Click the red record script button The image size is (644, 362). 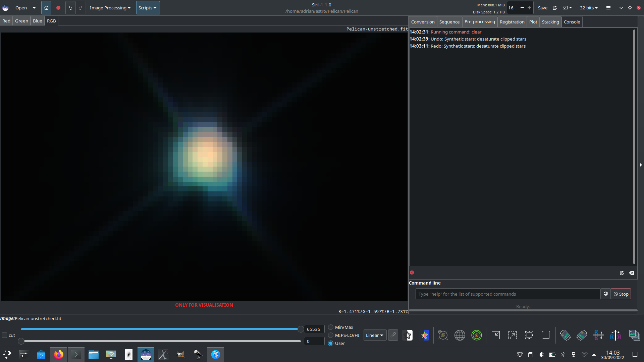[x=58, y=8]
